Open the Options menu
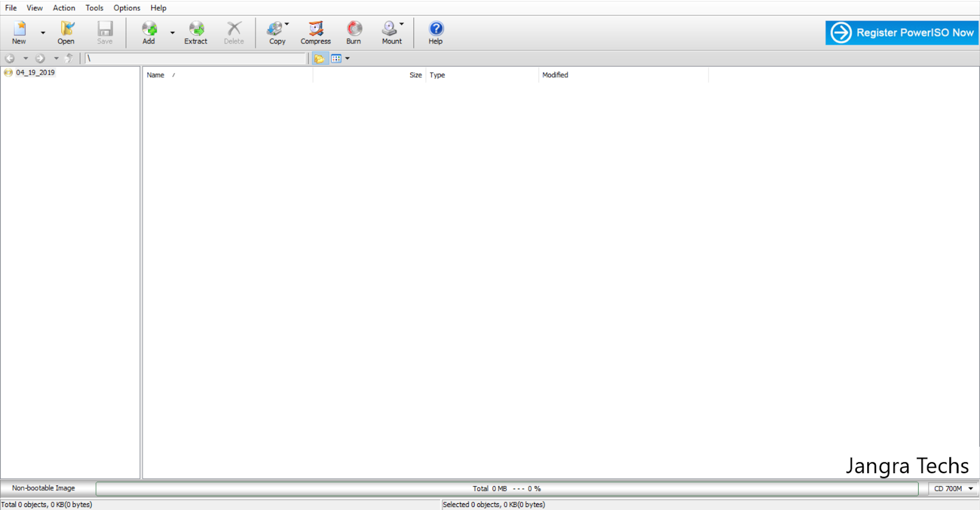980x510 pixels. (127, 8)
